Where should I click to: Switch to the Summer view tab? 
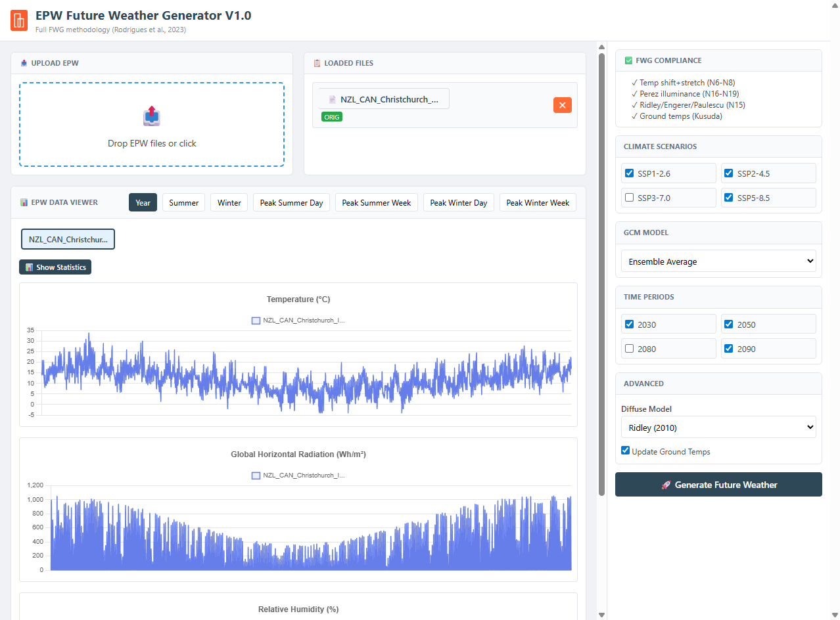tap(183, 203)
